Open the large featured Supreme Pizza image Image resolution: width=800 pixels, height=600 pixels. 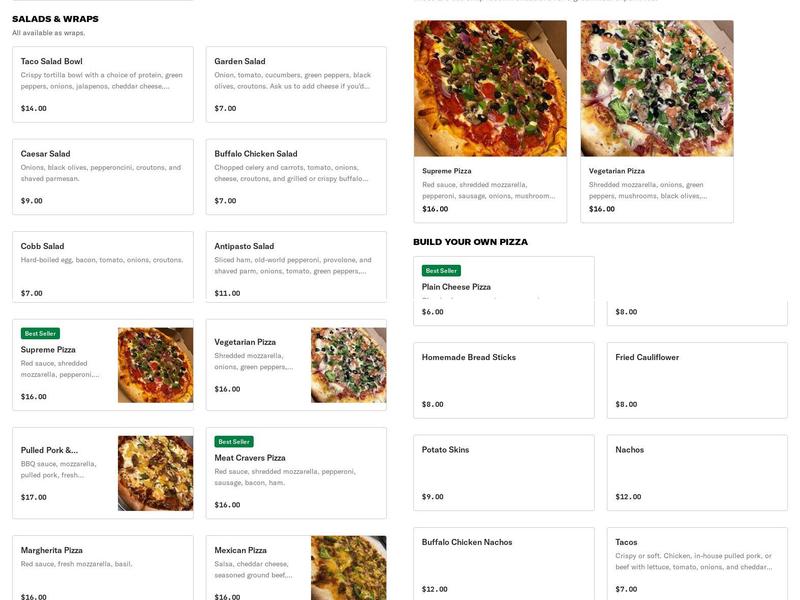(490, 88)
